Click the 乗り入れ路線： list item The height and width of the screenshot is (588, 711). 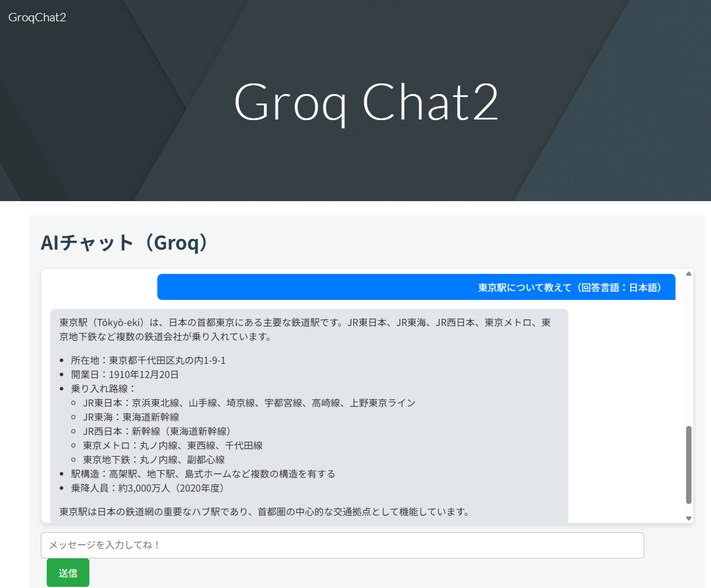pos(104,389)
